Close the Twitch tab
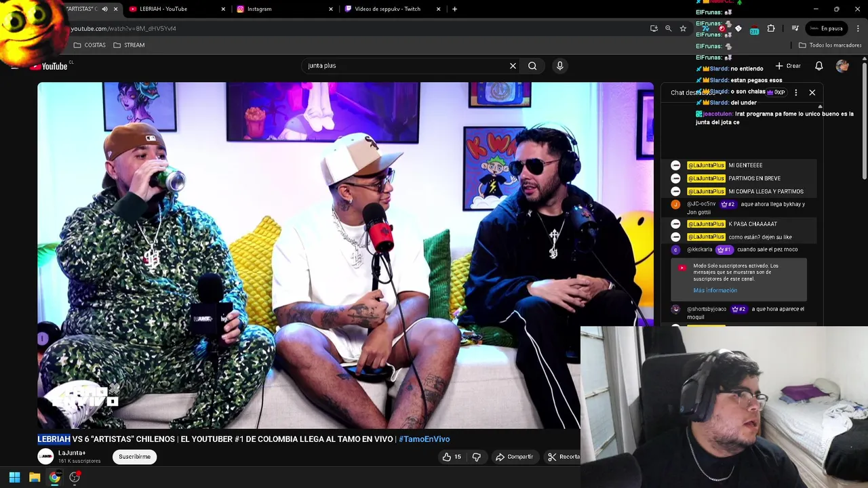868x488 pixels. click(x=438, y=9)
